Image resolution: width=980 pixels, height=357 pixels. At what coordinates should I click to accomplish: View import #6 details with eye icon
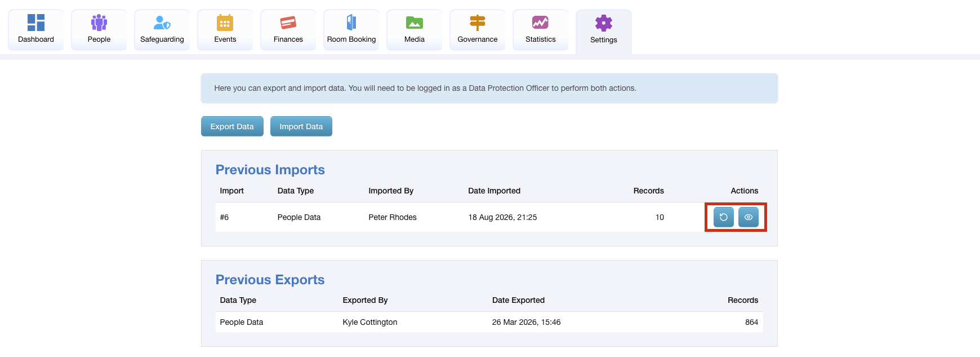tap(749, 217)
